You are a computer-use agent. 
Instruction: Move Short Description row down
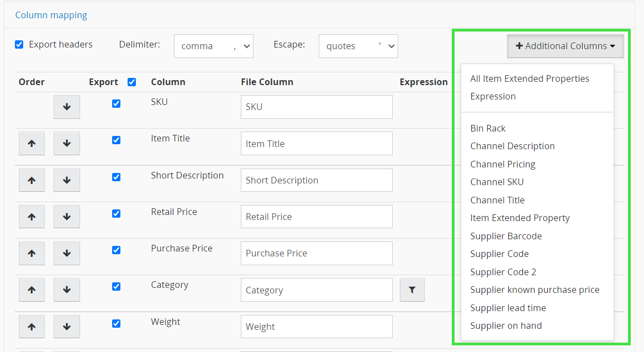pyautogui.click(x=67, y=180)
